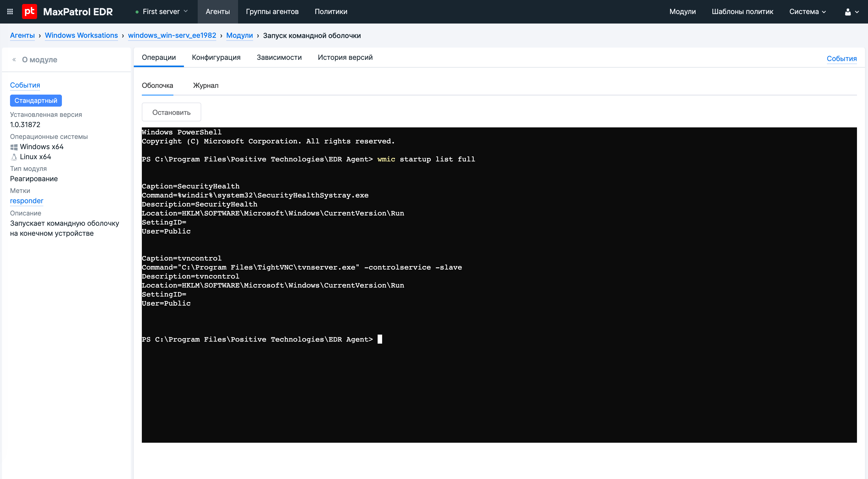Open the Зависимости tab
The width and height of the screenshot is (868, 479).
pyautogui.click(x=279, y=58)
